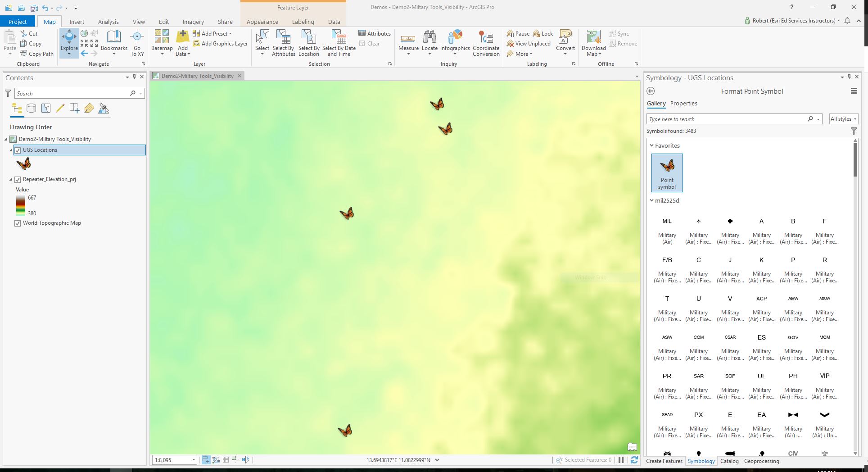Launch Coordinate Conversion
This screenshot has height=472, width=868.
486,43
